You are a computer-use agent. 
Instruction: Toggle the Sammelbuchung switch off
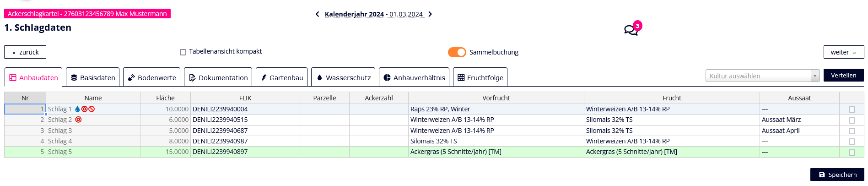pos(457,52)
